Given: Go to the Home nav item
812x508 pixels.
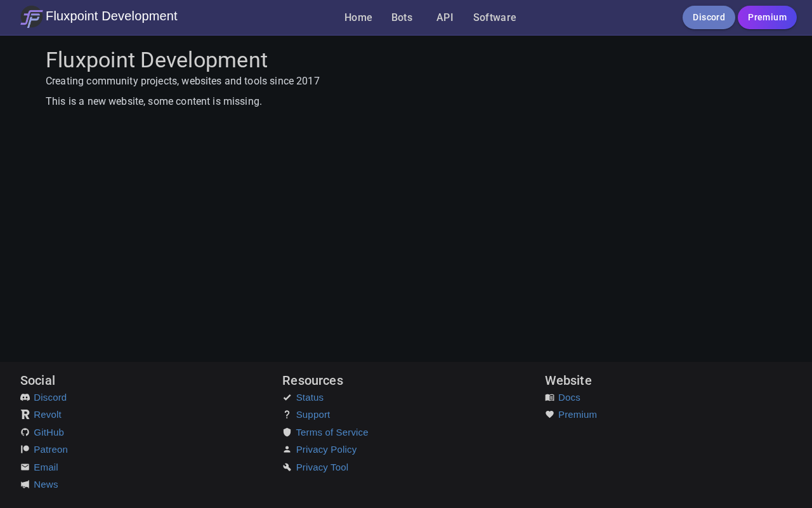Looking at the screenshot, I should tap(358, 18).
